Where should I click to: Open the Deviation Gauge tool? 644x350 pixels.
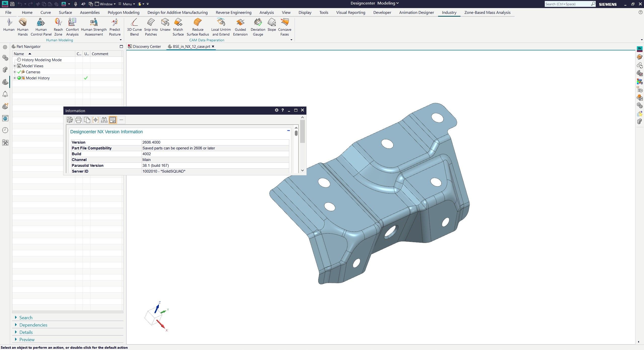(x=258, y=27)
